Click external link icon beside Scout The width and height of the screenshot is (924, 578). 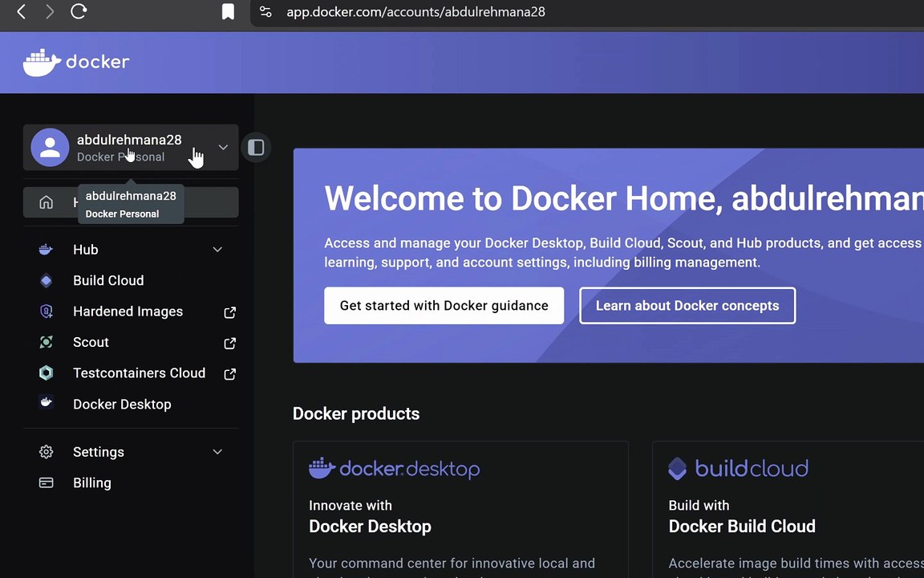pos(230,343)
